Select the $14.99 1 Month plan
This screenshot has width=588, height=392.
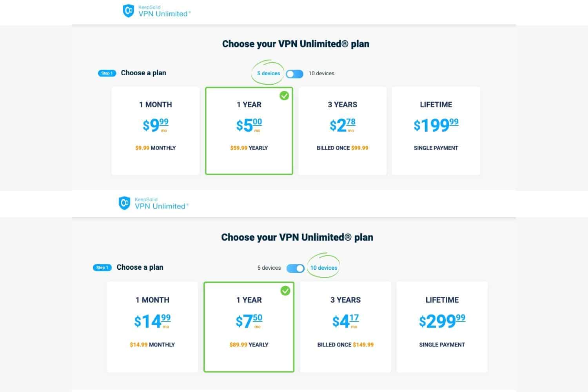[x=152, y=327]
